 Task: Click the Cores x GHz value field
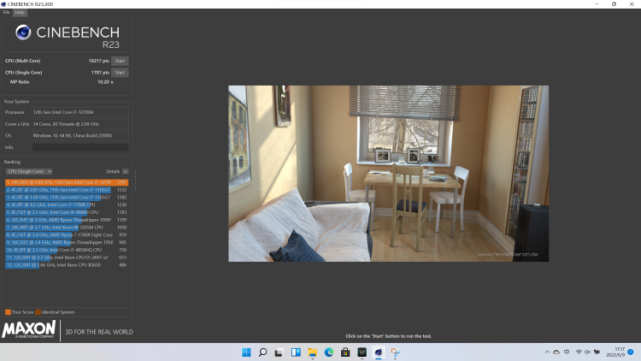click(80, 124)
